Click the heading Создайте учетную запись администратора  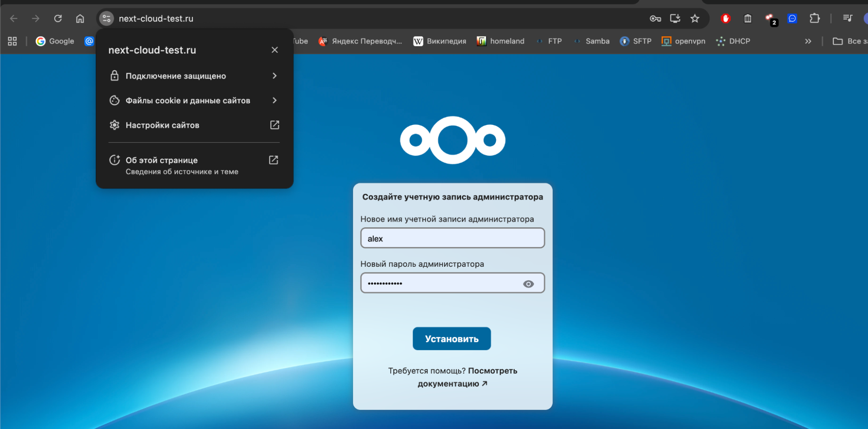[452, 197]
